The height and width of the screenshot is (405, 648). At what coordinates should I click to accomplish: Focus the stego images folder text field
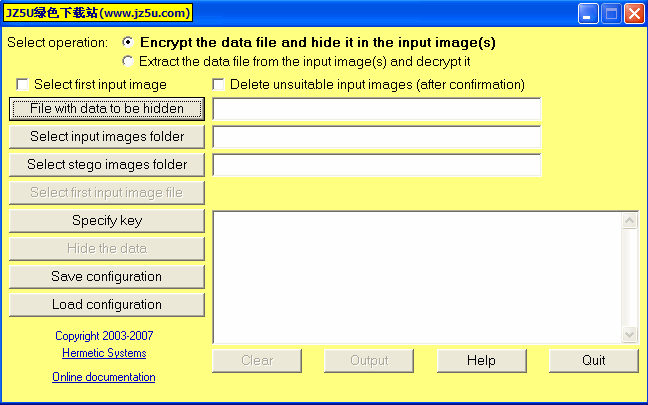click(x=376, y=164)
